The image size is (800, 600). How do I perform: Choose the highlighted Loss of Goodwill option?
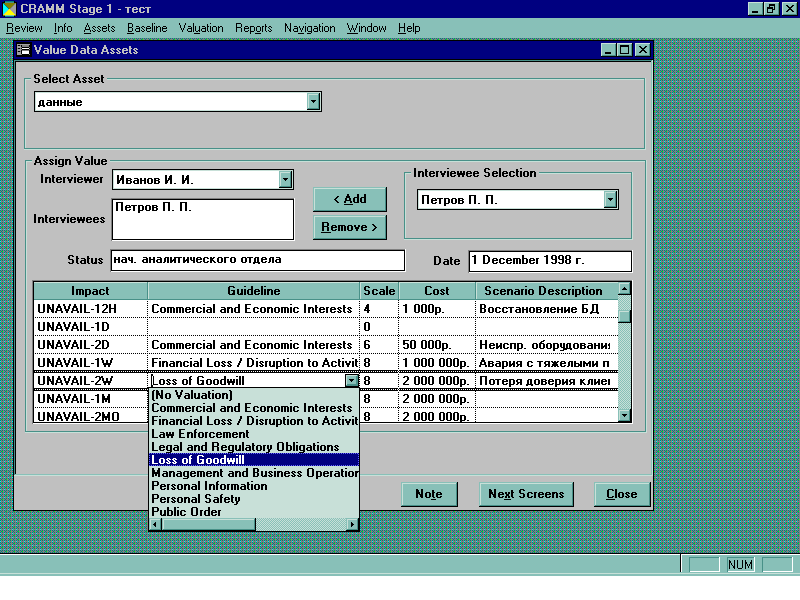(254, 460)
